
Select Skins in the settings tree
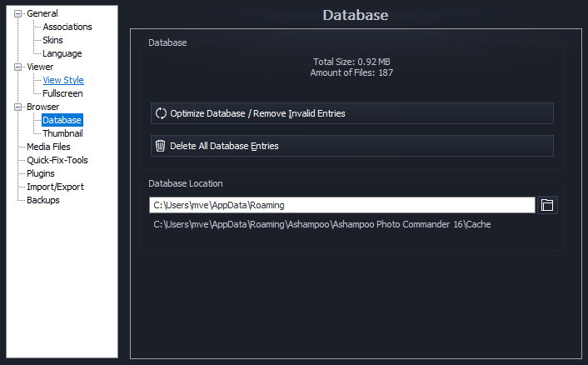[x=52, y=40]
